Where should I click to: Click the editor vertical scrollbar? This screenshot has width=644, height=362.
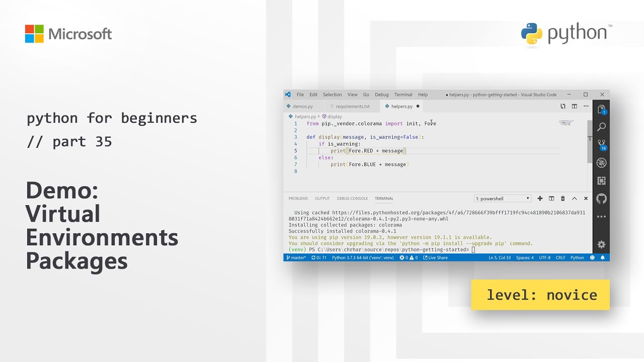coord(590,142)
